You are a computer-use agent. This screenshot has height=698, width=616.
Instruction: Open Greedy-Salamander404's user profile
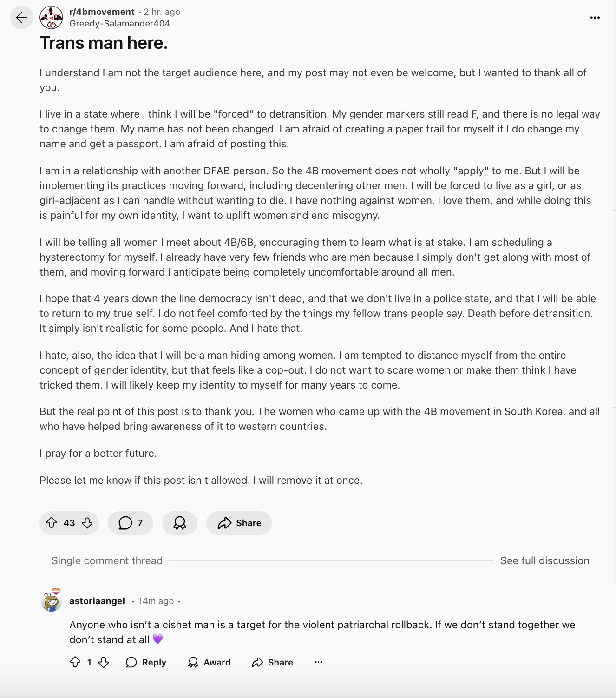pos(119,24)
